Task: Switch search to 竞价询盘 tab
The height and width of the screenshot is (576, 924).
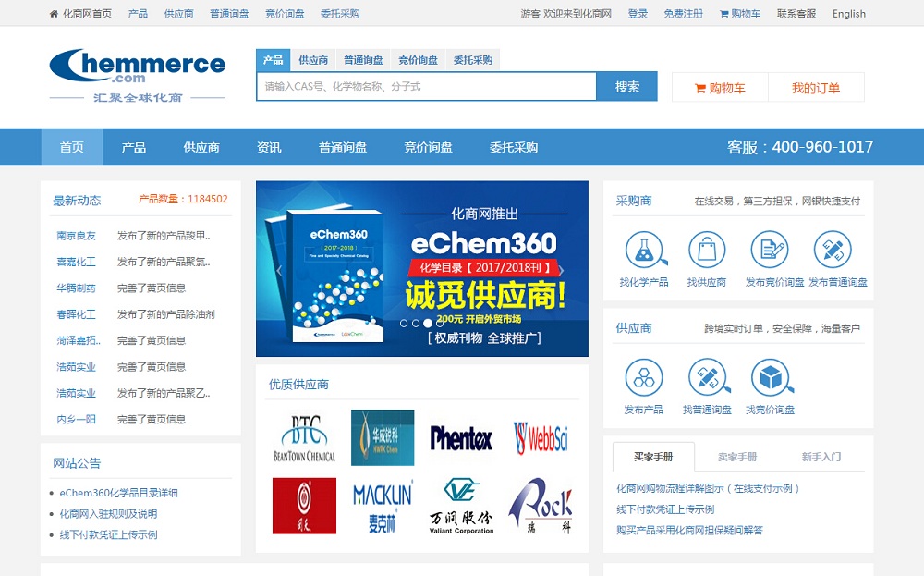Action: (418, 60)
